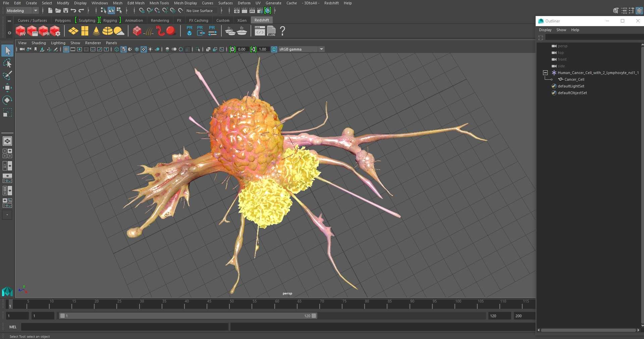Toggle wireframe cube display in viewport toolbar

[x=117, y=49]
